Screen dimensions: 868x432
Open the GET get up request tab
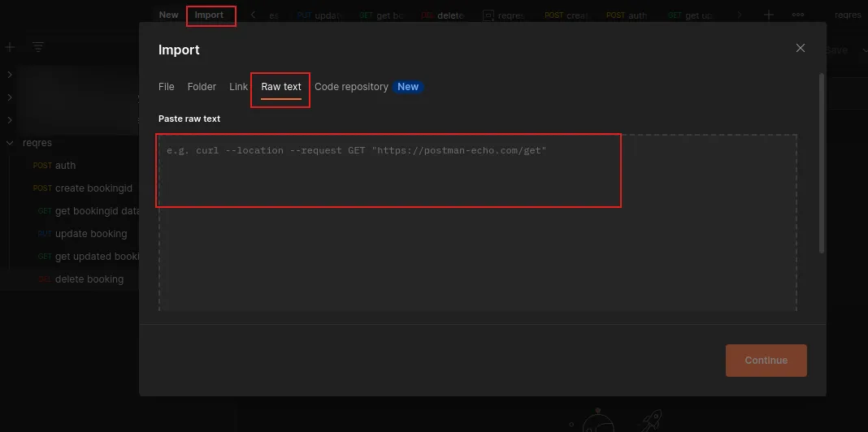click(x=690, y=15)
